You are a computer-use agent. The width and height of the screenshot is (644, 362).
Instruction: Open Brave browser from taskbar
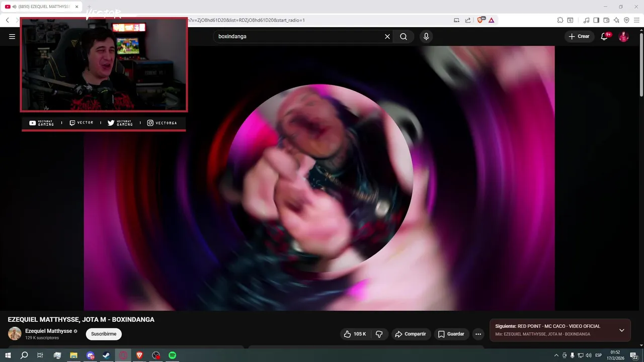click(x=140, y=355)
